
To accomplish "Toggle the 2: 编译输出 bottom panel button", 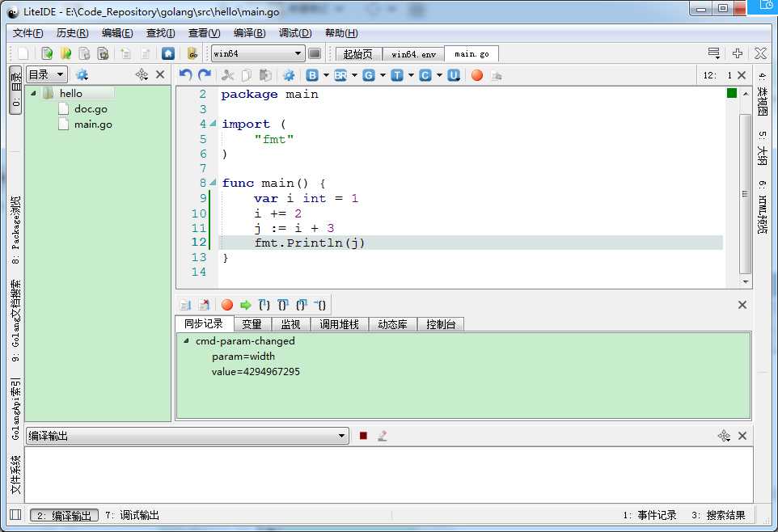I will [x=65, y=515].
